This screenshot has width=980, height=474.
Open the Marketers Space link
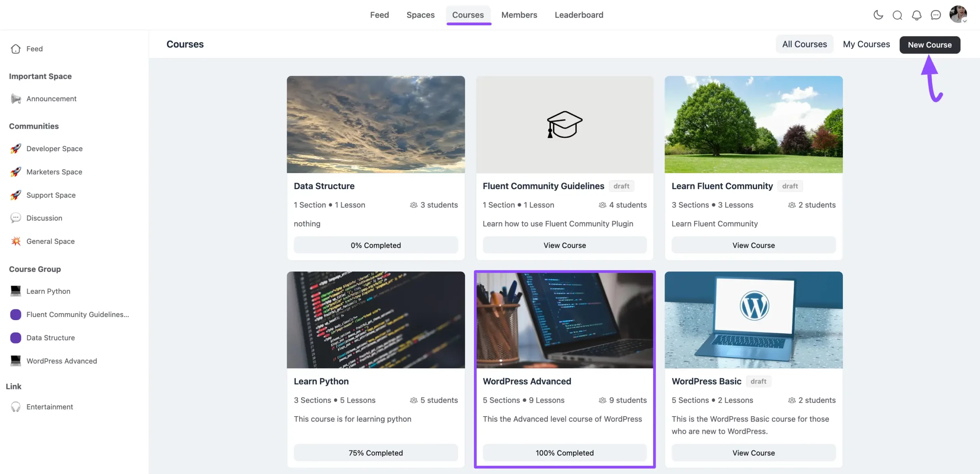(x=54, y=172)
